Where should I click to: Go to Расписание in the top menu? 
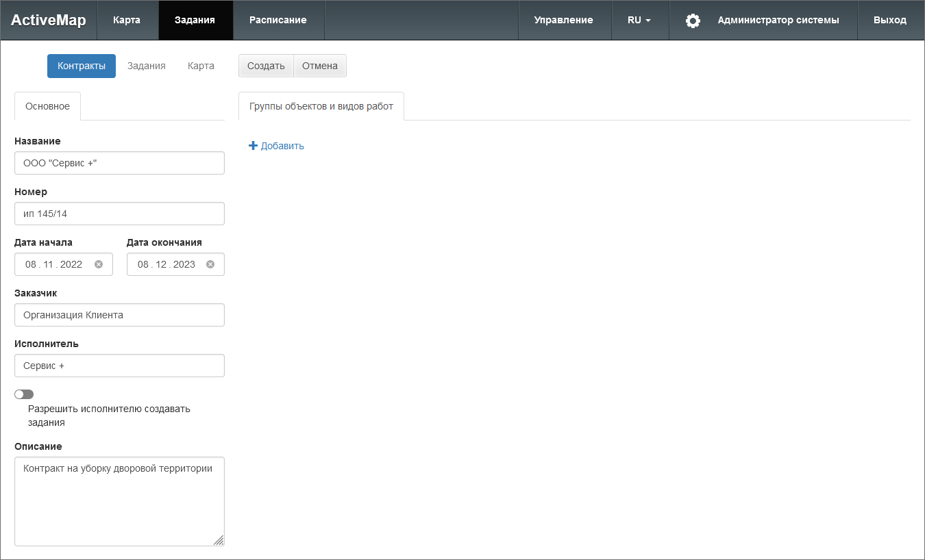(277, 21)
